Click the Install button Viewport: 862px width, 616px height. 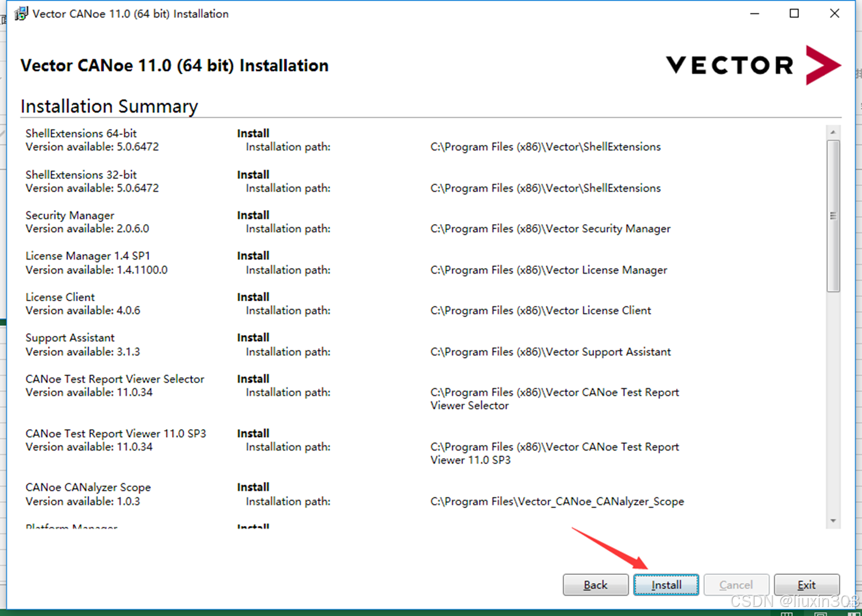666,584
